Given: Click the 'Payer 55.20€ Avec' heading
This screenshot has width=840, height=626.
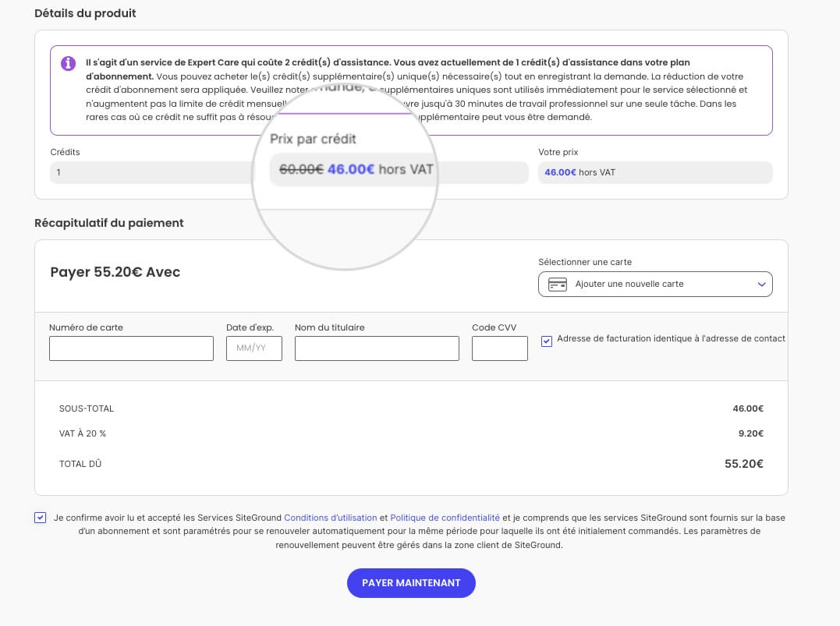Looking at the screenshot, I should coord(115,272).
